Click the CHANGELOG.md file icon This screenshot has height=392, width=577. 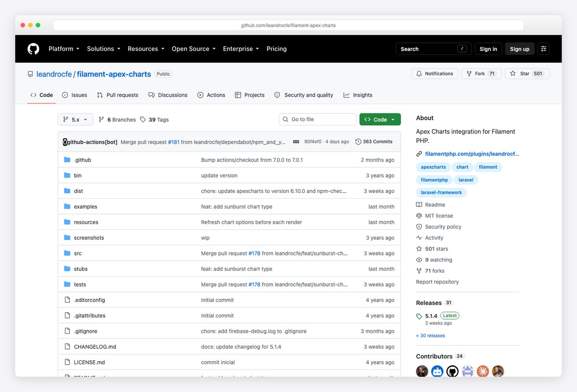pos(67,347)
